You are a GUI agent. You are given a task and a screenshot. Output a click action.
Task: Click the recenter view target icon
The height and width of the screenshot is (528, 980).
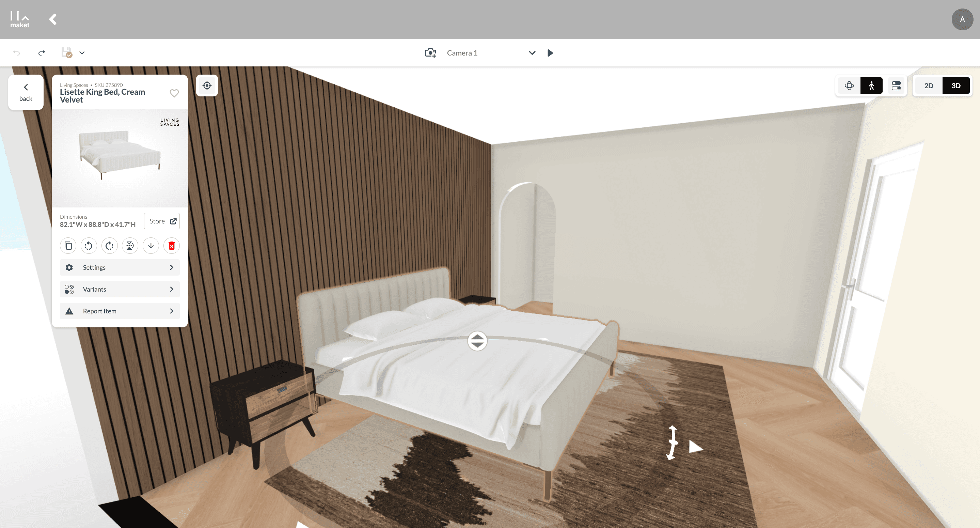click(207, 85)
